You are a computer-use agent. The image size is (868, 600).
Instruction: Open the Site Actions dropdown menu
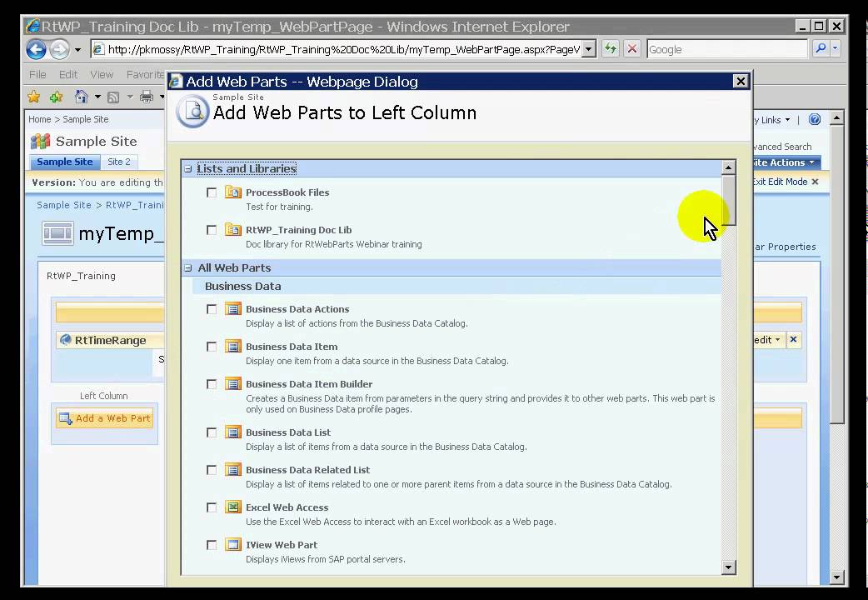tap(786, 162)
